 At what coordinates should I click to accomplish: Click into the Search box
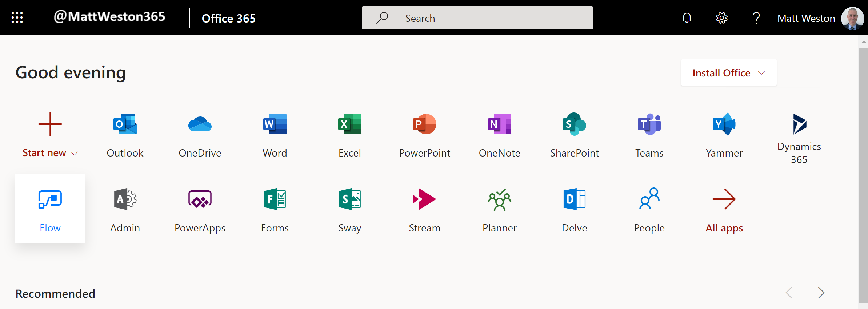coord(477,18)
